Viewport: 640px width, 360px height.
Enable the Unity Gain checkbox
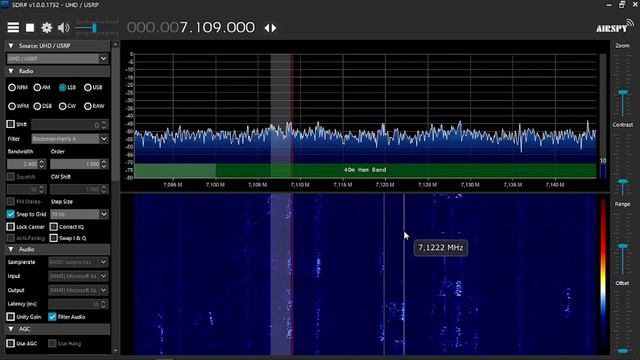(11, 317)
